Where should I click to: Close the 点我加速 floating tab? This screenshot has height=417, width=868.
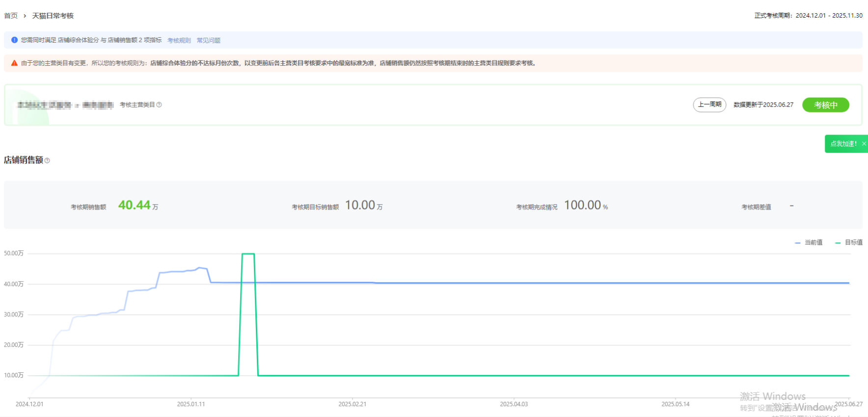click(864, 144)
